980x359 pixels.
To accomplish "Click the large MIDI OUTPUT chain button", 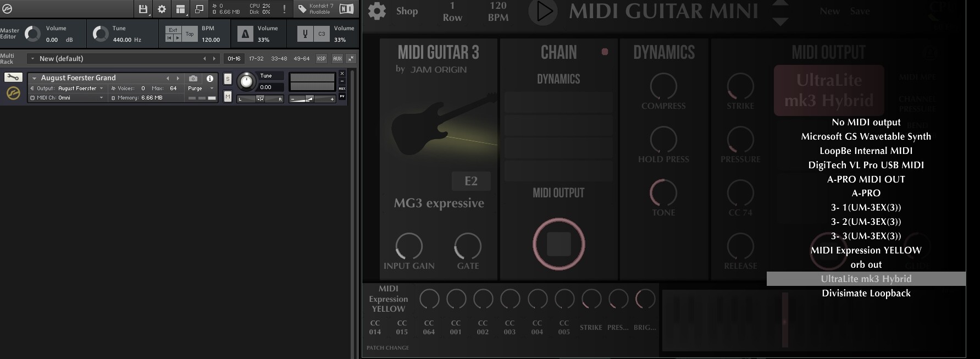I will (558, 244).
